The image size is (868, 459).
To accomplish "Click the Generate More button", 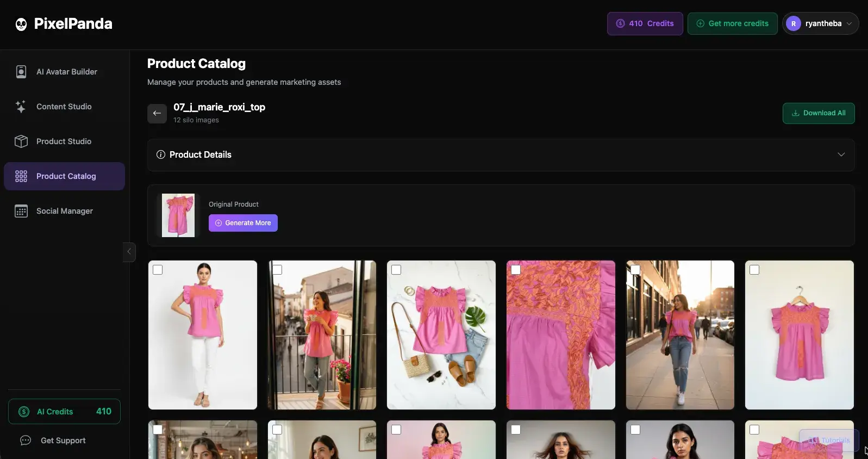I will [x=243, y=223].
